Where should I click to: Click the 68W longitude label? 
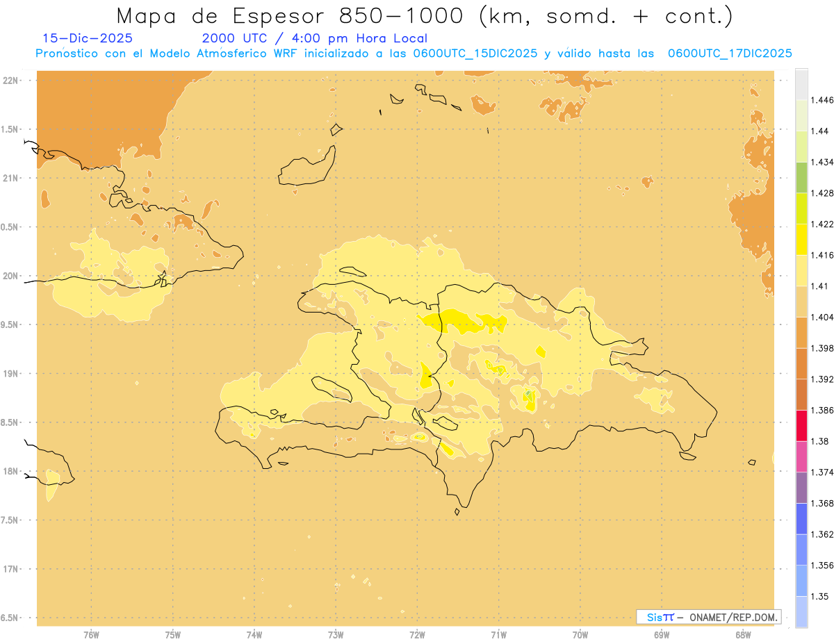(743, 634)
